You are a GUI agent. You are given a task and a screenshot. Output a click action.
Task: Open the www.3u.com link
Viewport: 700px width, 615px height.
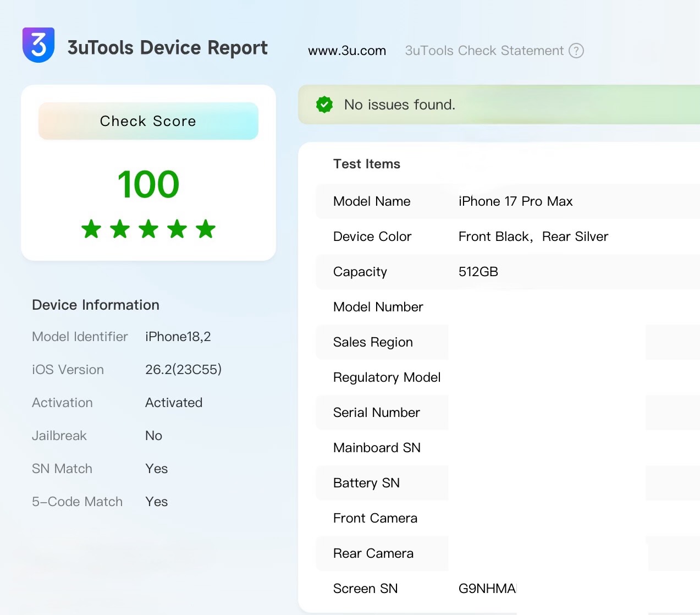pos(347,51)
